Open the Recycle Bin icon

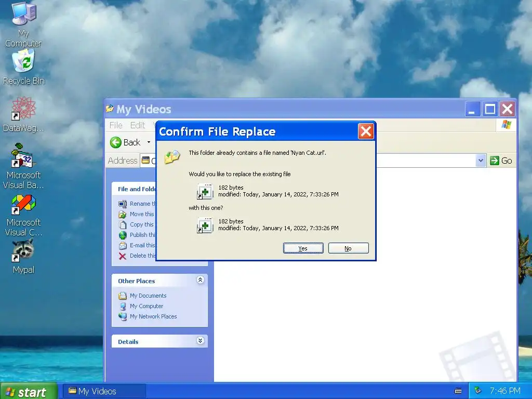click(x=23, y=67)
